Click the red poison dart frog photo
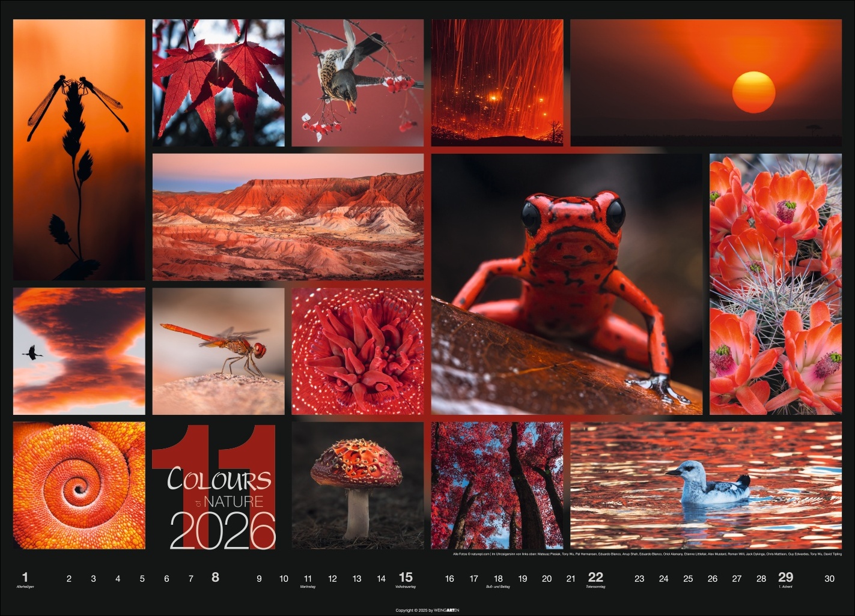The image size is (855, 616). coord(567,284)
